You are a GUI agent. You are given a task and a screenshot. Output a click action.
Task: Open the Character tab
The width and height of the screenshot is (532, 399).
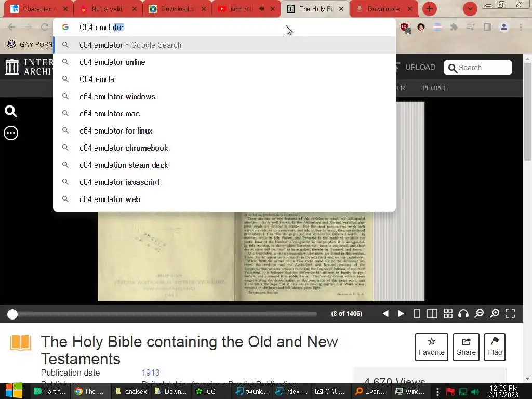pyautogui.click(x=37, y=9)
